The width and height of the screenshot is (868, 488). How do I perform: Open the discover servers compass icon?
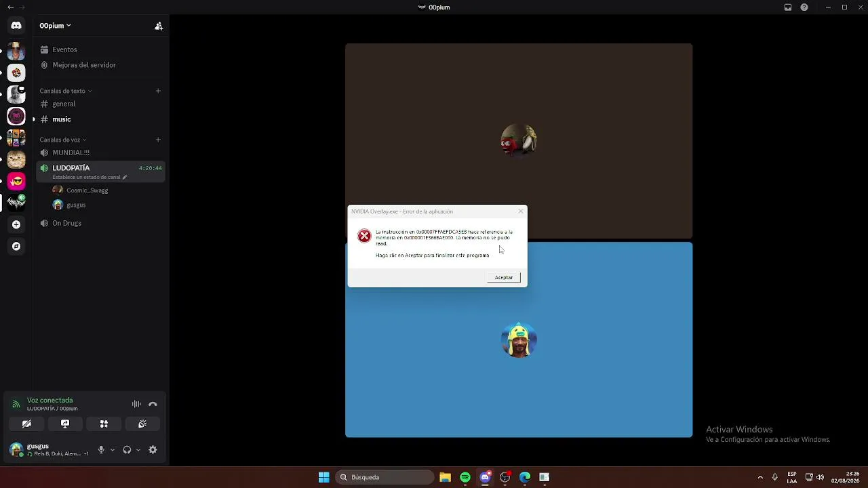[16, 246]
